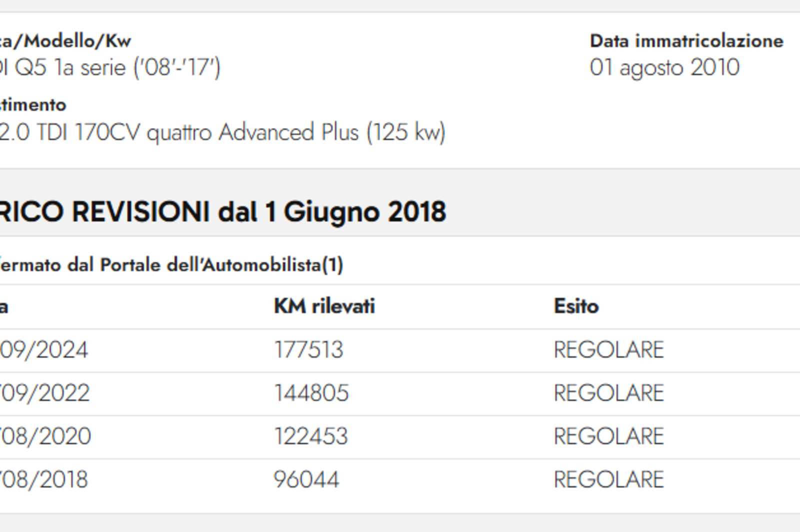The height and width of the screenshot is (532, 800).
Task: Select the 96044 km value
Action: tap(306, 480)
